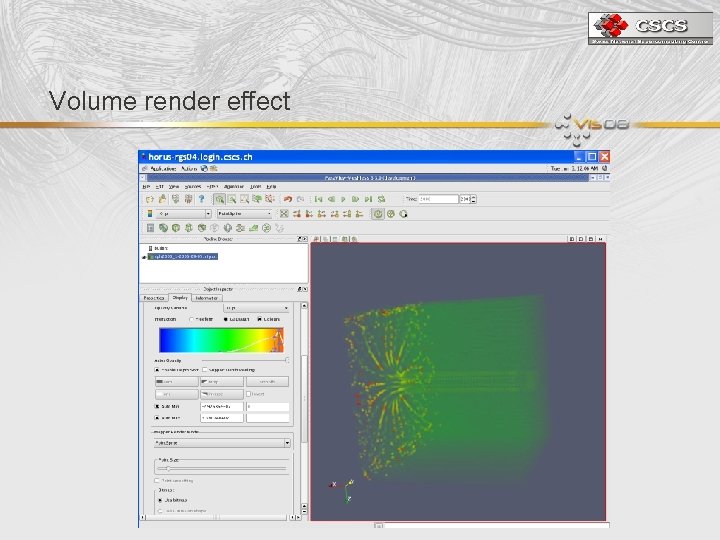The width and height of the screenshot is (720, 540).
Task: Click the Save data icon beside Open
Action: coord(163,199)
